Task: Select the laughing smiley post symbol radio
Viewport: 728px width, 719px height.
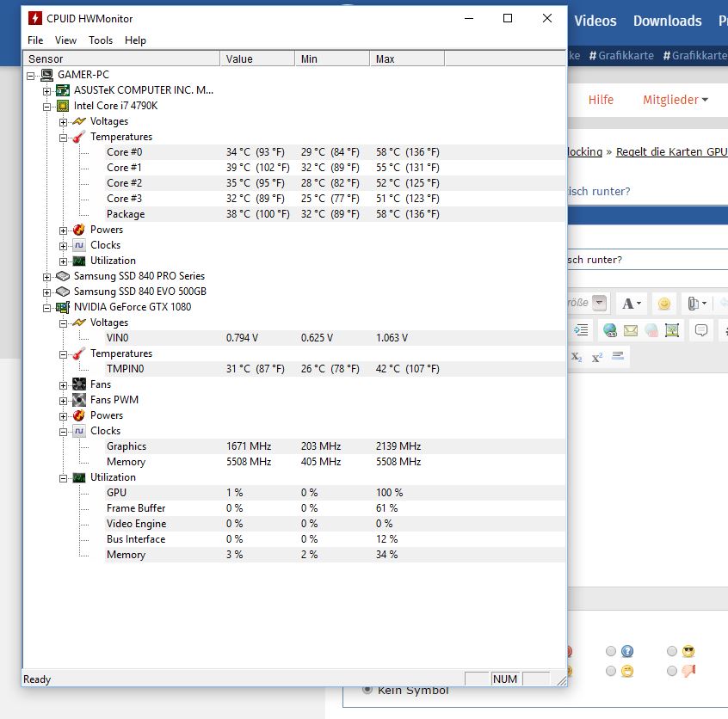Action: (x=610, y=671)
